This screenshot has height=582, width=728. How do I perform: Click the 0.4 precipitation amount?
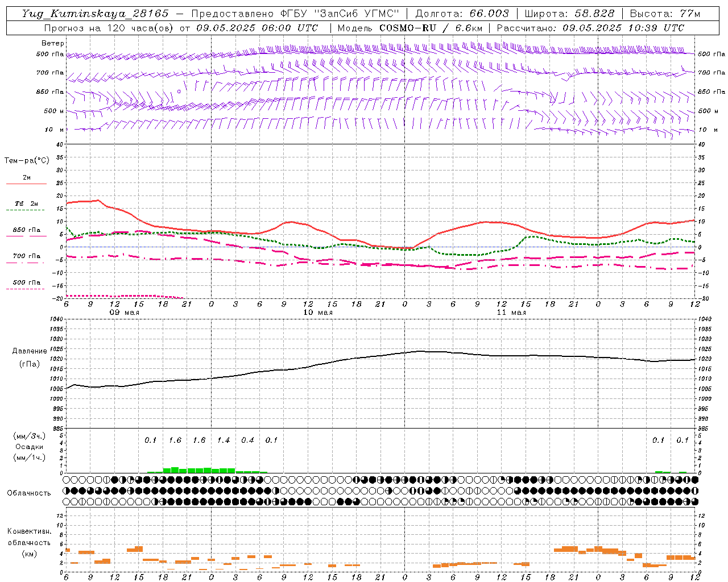(x=247, y=440)
